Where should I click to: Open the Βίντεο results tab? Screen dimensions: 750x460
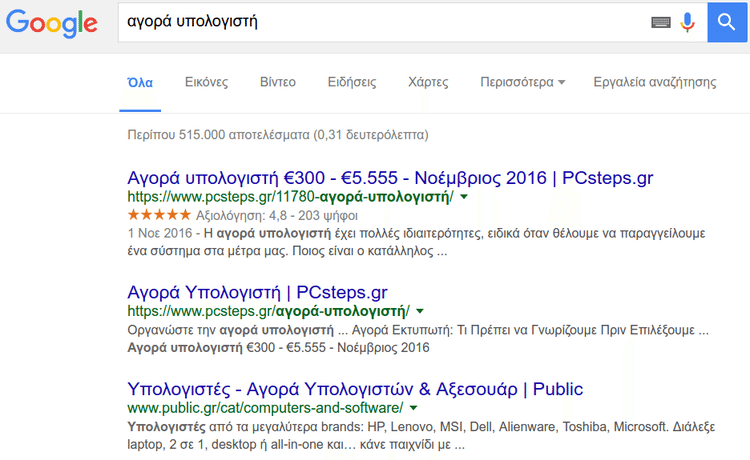tap(278, 82)
